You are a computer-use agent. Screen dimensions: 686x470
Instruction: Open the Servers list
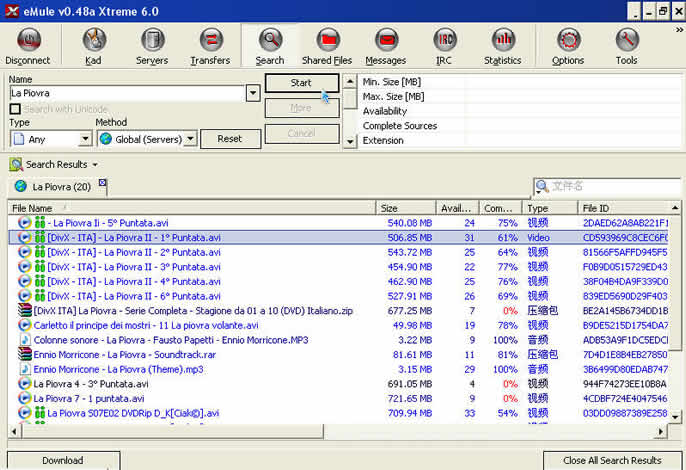152,40
